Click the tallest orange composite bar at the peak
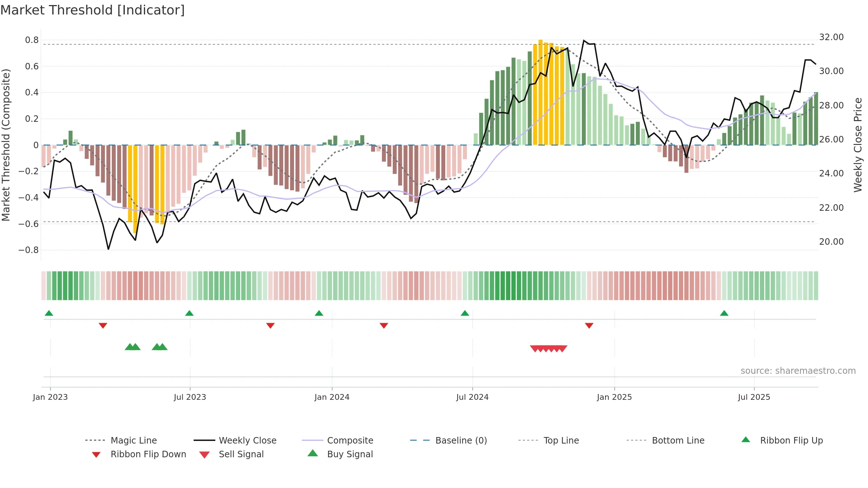The width and height of the screenshot is (868, 488). coord(540,92)
